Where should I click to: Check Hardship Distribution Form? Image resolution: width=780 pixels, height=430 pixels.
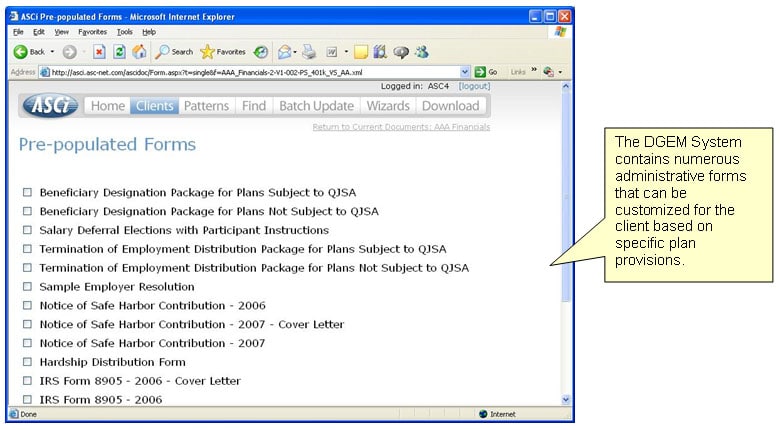tap(27, 362)
